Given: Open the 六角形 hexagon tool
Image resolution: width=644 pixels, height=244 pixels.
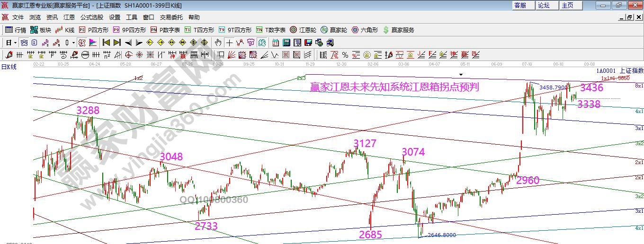Looking at the screenshot, I should (x=365, y=30).
